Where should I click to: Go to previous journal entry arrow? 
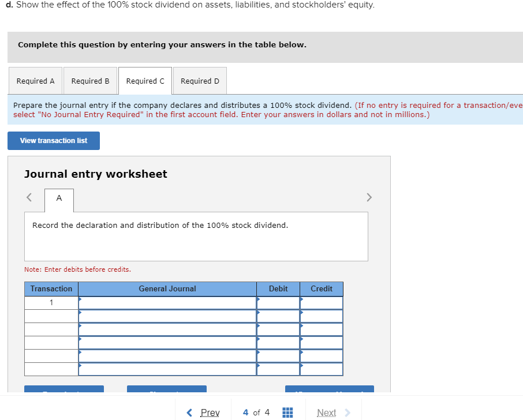(29, 197)
